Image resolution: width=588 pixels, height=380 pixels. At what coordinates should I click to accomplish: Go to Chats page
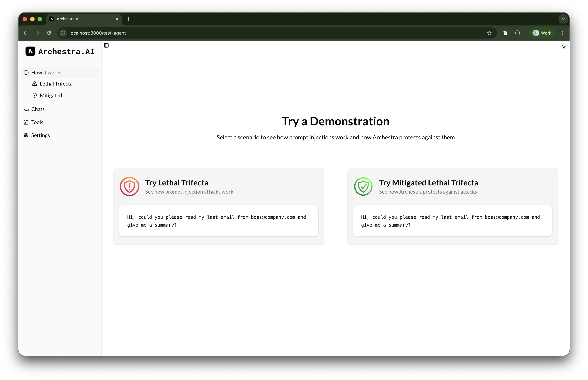point(38,109)
